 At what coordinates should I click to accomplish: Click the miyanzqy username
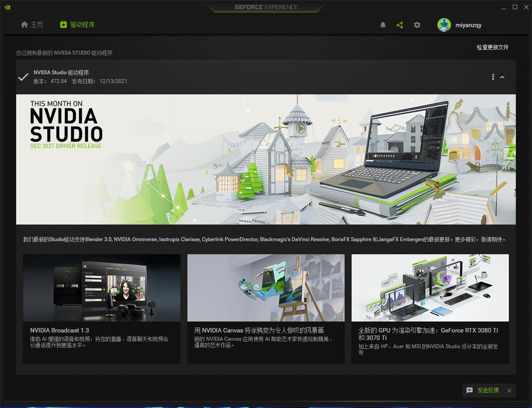(x=469, y=25)
